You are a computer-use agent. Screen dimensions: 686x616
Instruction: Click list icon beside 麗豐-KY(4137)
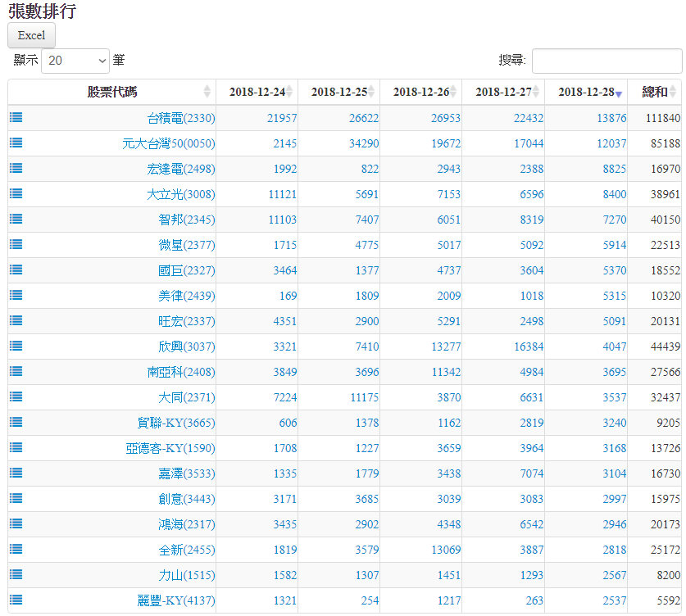click(16, 600)
